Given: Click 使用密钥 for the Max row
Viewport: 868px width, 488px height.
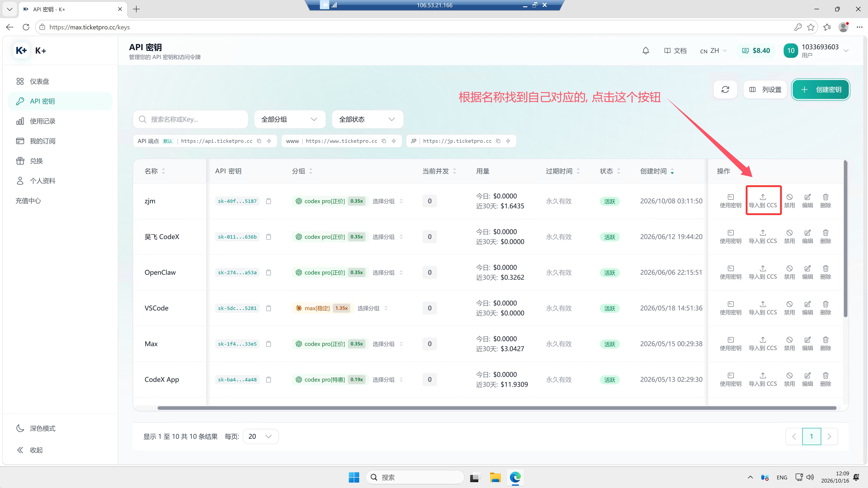Looking at the screenshot, I should point(731,344).
